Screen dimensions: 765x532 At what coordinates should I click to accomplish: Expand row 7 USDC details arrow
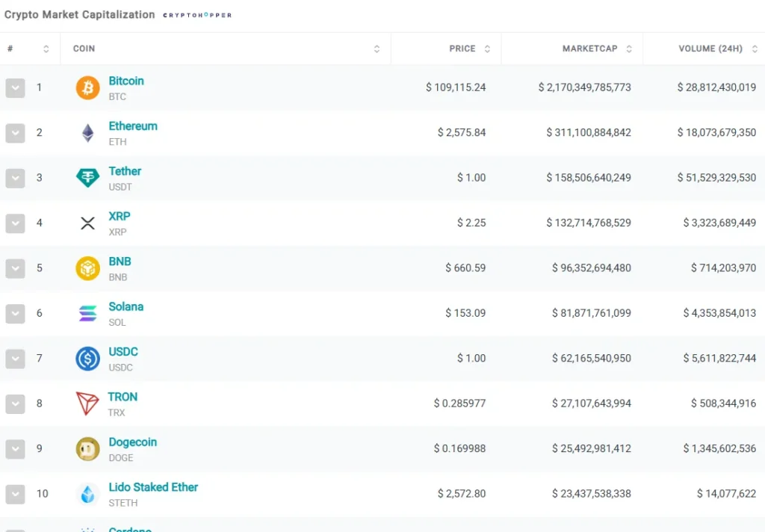click(16, 359)
